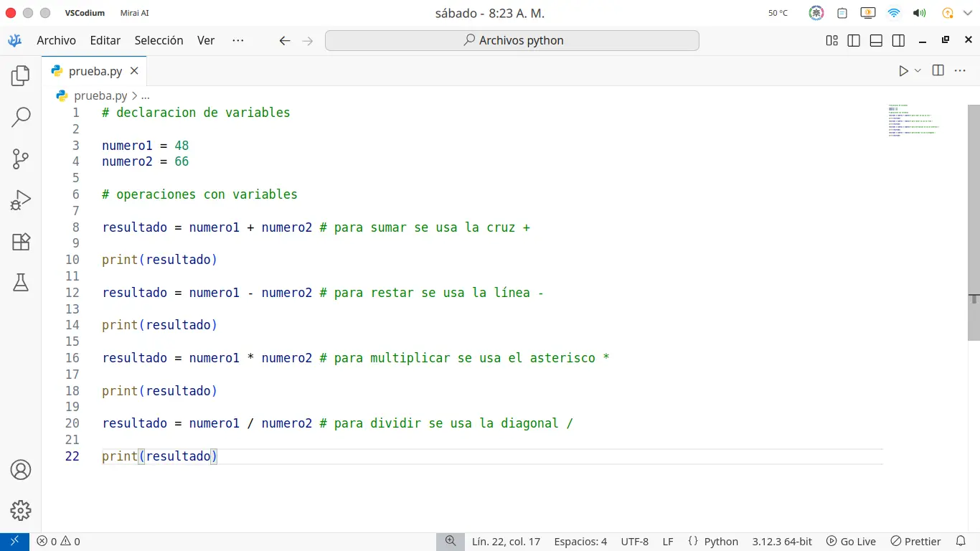This screenshot has height=551, width=980.
Task: Click the Go Live button
Action: coord(851,542)
